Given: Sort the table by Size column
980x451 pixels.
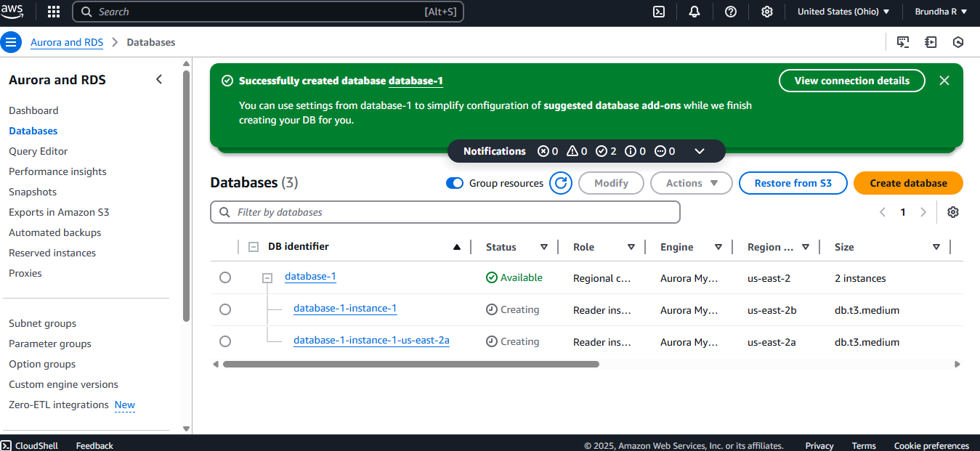Looking at the screenshot, I should [x=936, y=247].
